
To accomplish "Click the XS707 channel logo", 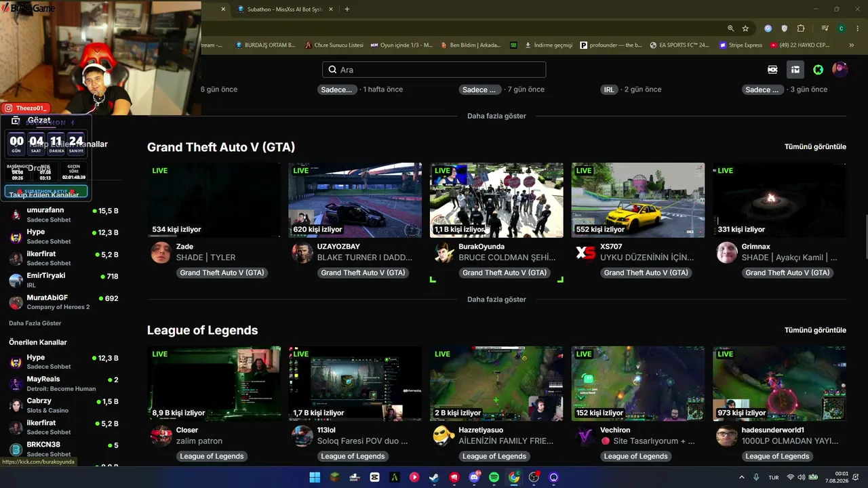I will 585,253.
